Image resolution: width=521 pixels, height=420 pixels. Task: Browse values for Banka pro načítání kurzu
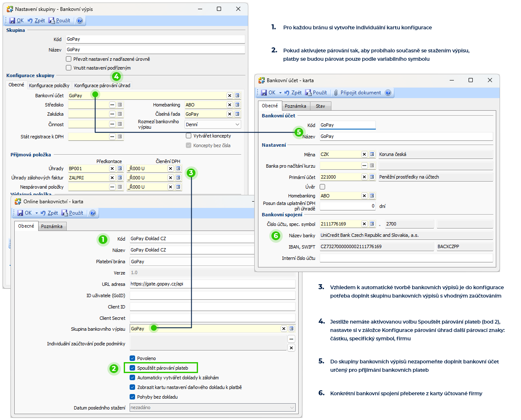pyautogui.click(x=364, y=166)
